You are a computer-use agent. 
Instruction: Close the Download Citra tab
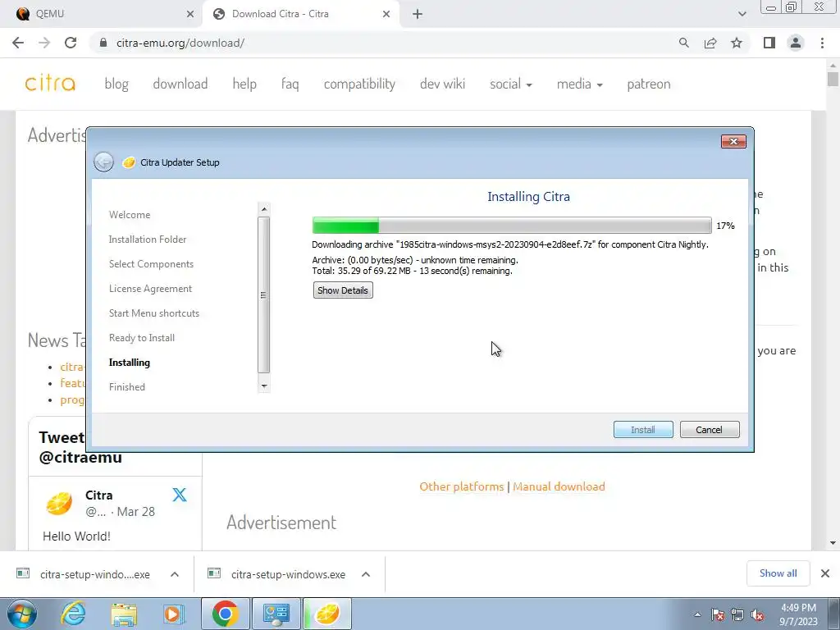click(386, 15)
